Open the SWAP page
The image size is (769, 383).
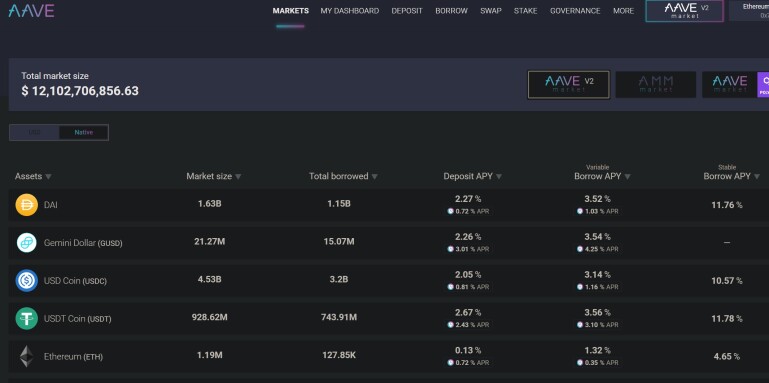[x=490, y=11]
